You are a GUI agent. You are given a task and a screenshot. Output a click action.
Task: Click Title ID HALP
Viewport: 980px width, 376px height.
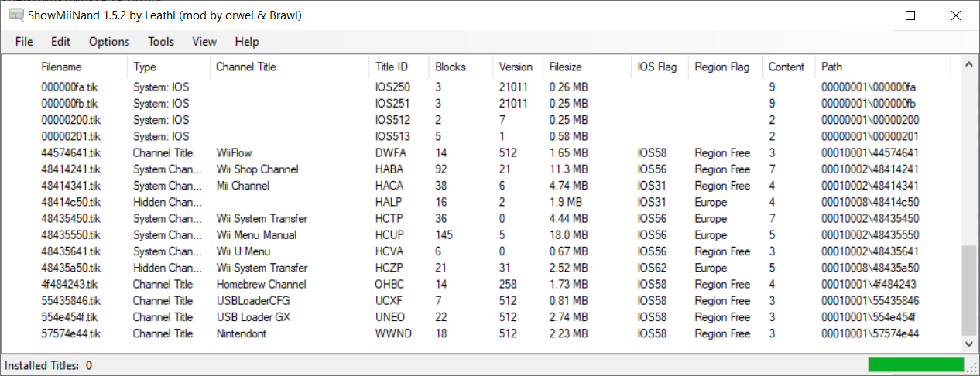[388, 202]
